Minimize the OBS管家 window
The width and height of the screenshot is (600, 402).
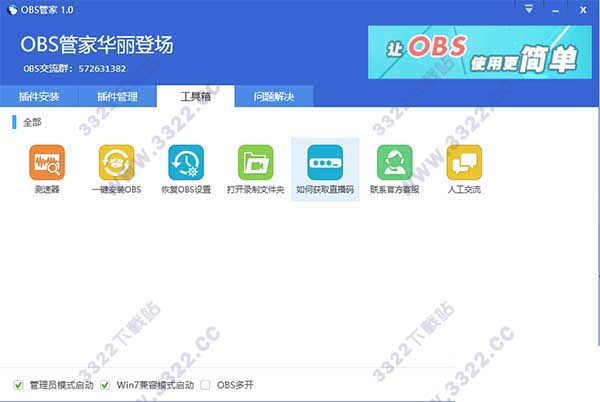pyautogui.click(x=556, y=10)
